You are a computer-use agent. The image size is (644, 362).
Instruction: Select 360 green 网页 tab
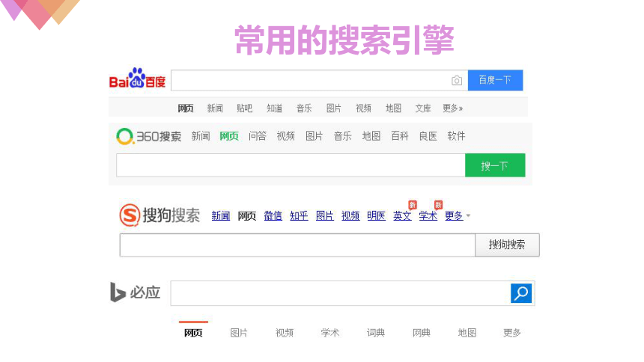(228, 136)
